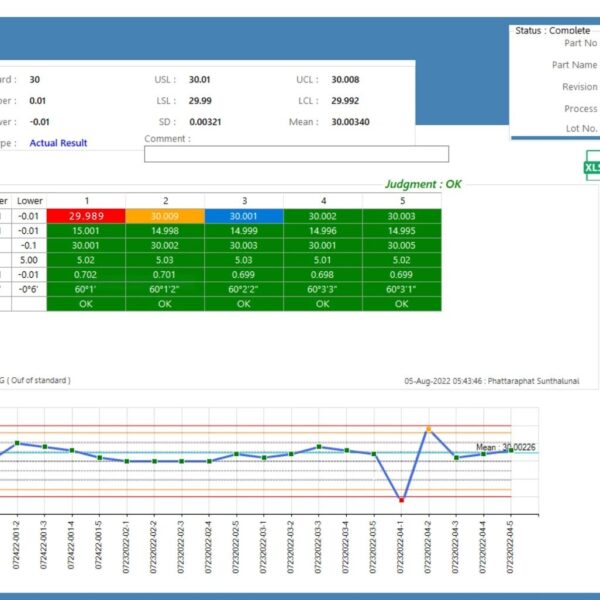The height and width of the screenshot is (600, 600).
Task: Click the OK result under column 3
Action: tap(243, 303)
